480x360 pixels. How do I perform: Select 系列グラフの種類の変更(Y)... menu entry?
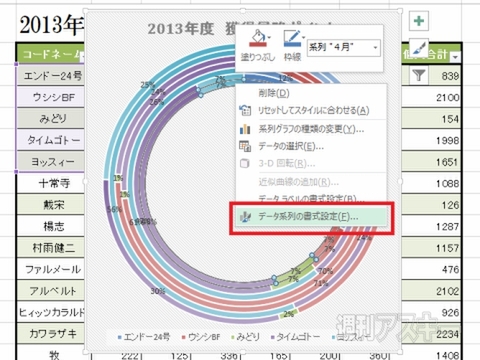[311, 129]
